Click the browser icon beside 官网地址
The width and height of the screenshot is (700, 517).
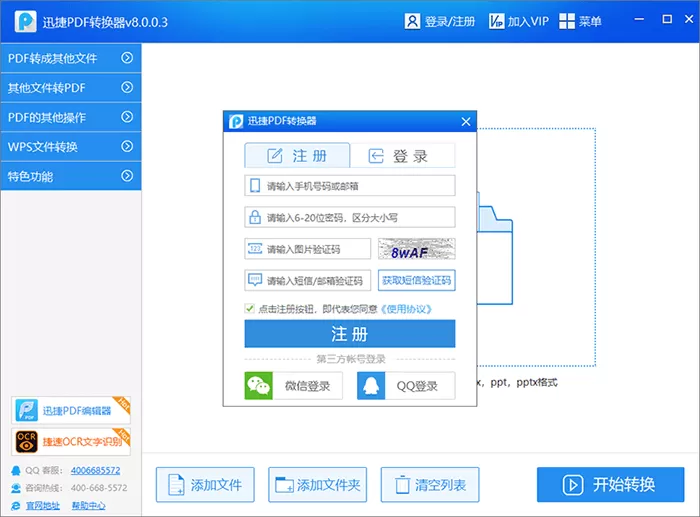coord(16,505)
